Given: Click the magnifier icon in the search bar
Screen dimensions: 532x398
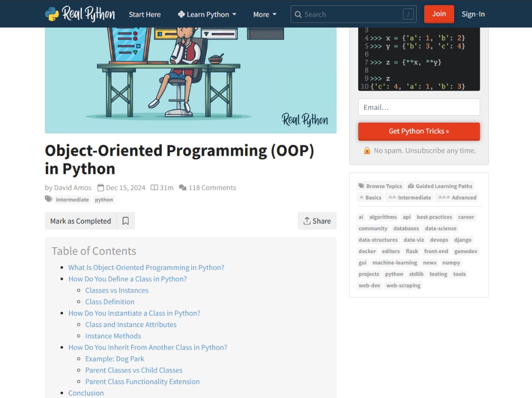Looking at the screenshot, I should (x=299, y=14).
